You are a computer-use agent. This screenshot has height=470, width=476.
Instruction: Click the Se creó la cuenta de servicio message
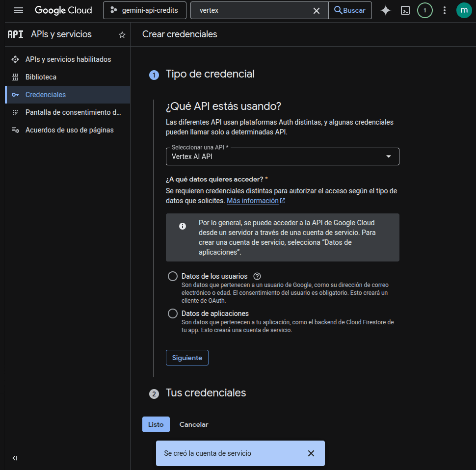pos(208,453)
